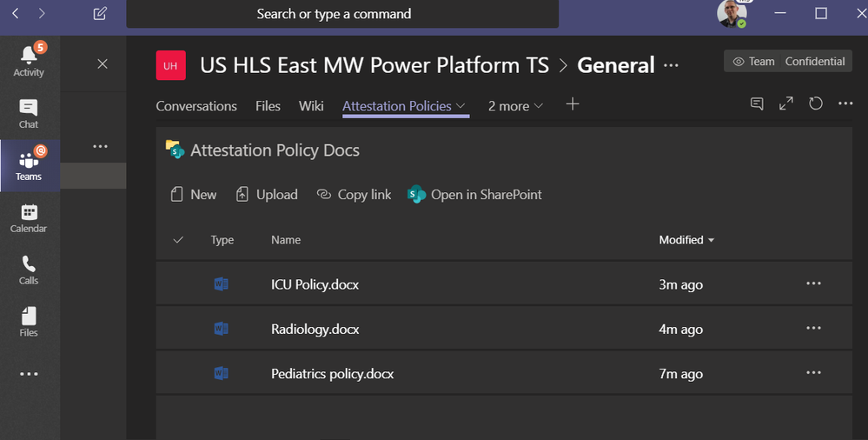Viewport: 868px width, 440px height.
Task: Show more apps ellipsis in sidebar
Action: 29,374
